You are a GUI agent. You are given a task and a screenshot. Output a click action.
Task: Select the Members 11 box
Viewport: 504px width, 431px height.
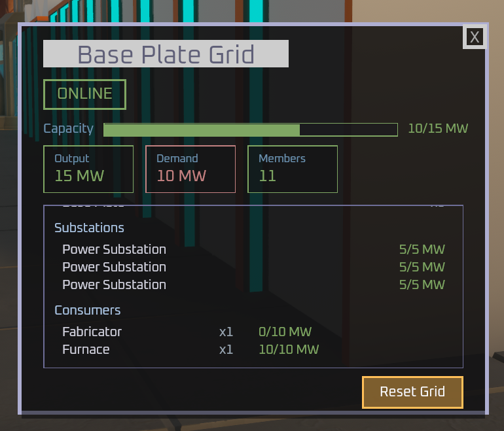pos(293,169)
